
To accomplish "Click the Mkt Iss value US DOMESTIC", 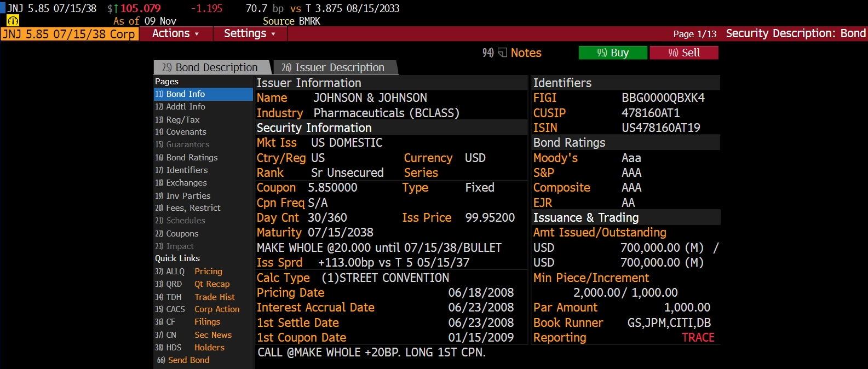I will [347, 142].
